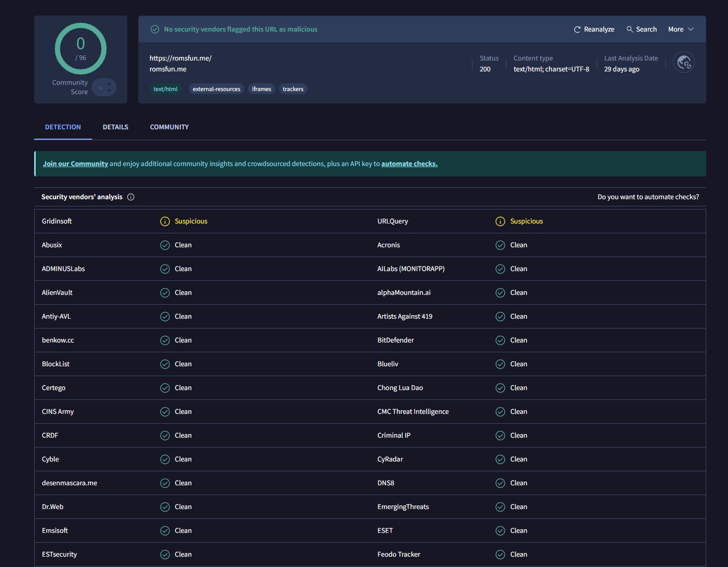This screenshot has height=567, width=728.
Task: Open the automate checks link
Action: tap(409, 164)
